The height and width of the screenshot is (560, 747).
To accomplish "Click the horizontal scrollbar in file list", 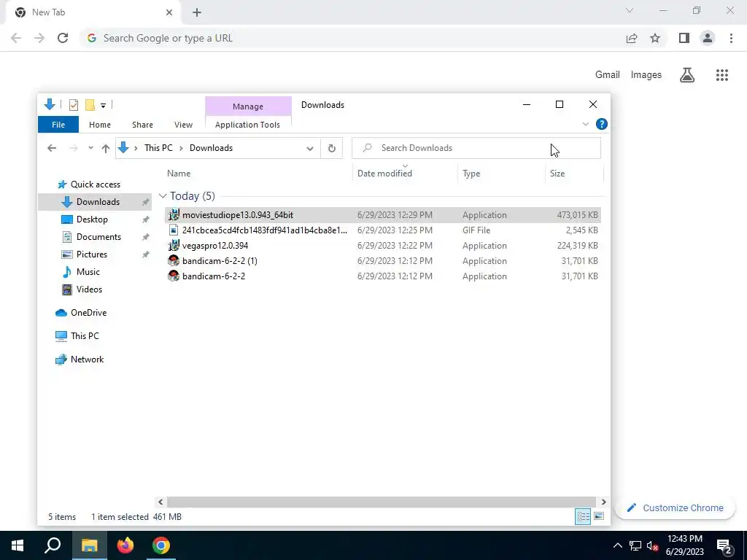I will tap(382, 502).
